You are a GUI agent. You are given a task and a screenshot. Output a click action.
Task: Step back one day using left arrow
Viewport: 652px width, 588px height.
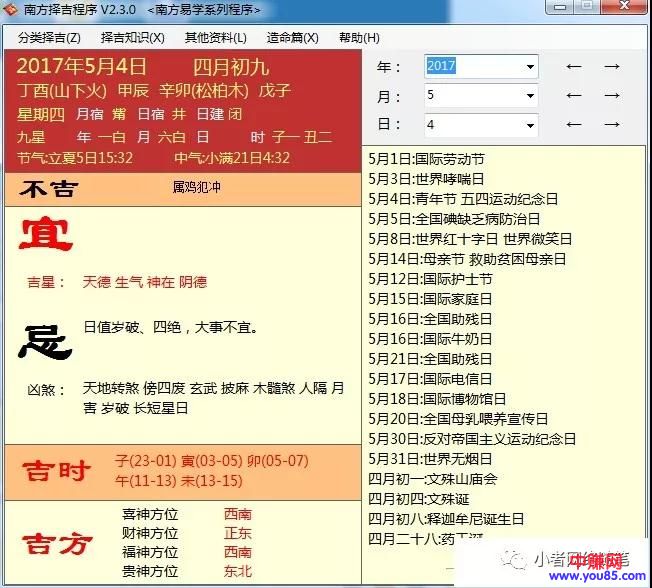coord(574,125)
